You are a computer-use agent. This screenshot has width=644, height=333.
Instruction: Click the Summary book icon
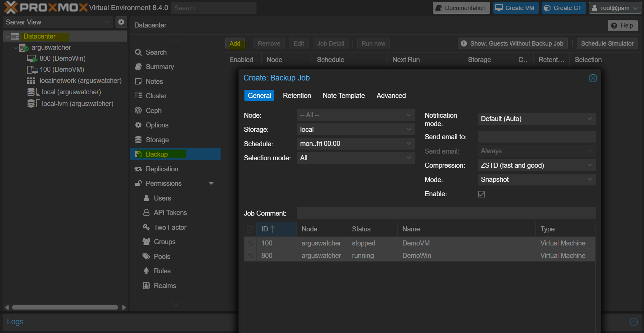138,67
